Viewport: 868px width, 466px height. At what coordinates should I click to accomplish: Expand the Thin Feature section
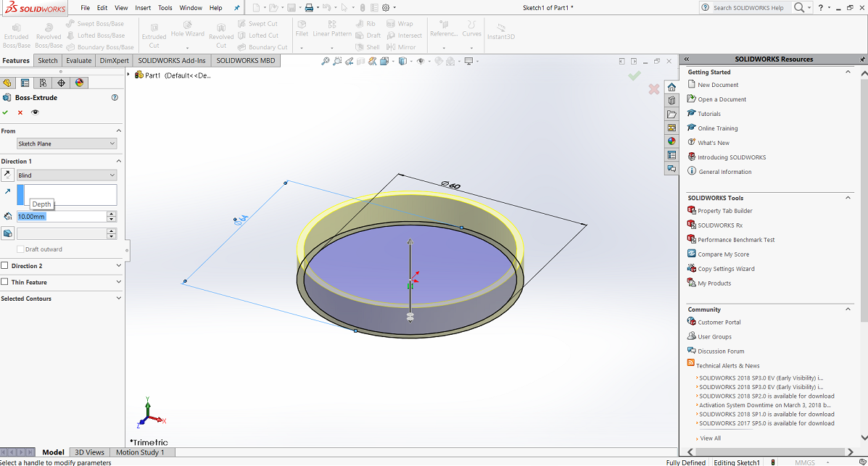[x=118, y=282]
